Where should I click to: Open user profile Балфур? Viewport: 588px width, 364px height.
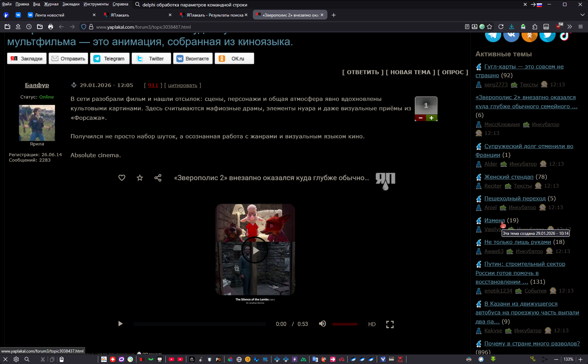pyautogui.click(x=37, y=85)
